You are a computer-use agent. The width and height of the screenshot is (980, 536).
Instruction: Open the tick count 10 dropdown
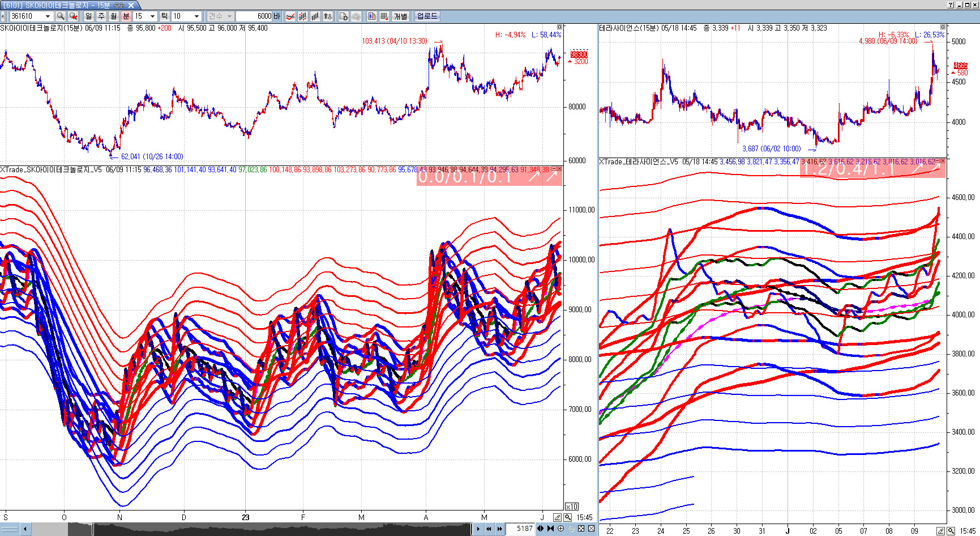click(196, 16)
